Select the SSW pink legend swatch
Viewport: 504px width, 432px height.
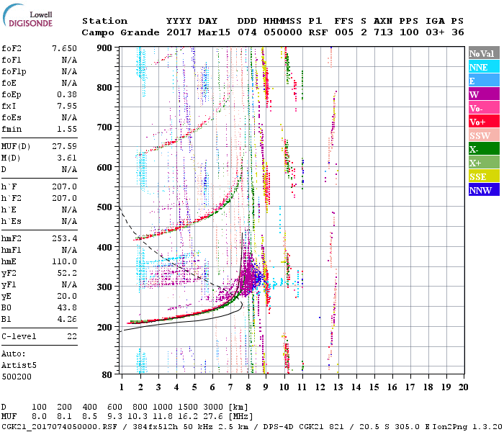(482, 135)
